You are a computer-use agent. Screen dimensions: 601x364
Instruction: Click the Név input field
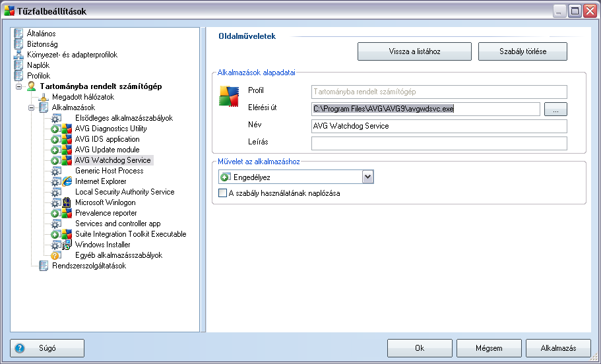point(439,126)
